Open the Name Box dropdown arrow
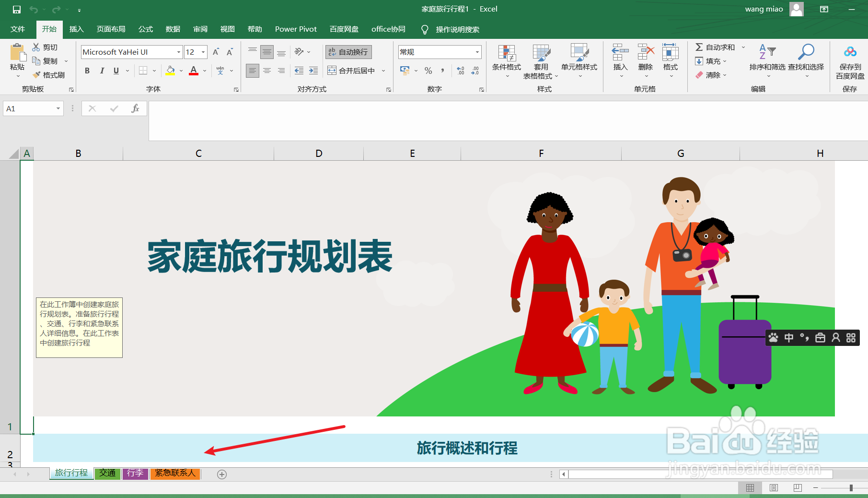This screenshot has width=868, height=498. (x=58, y=108)
